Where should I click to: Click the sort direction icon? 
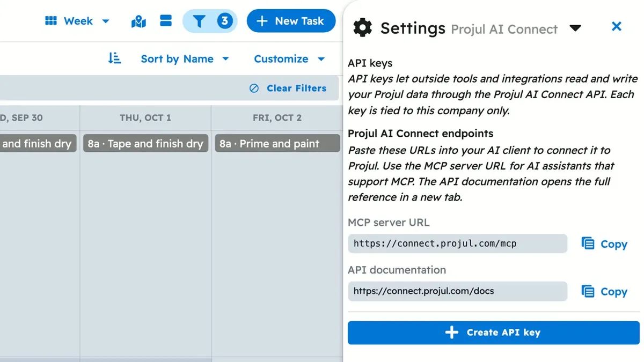tap(114, 58)
